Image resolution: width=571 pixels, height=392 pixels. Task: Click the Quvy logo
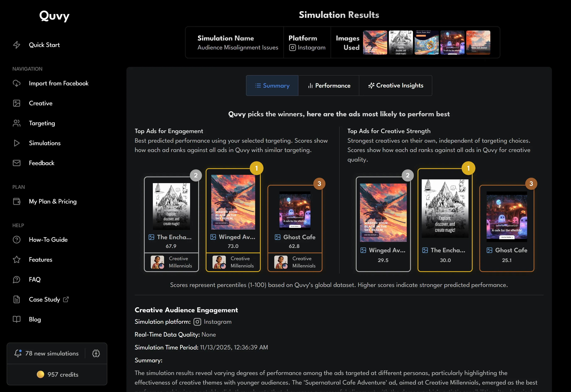click(x=54, y=16)
